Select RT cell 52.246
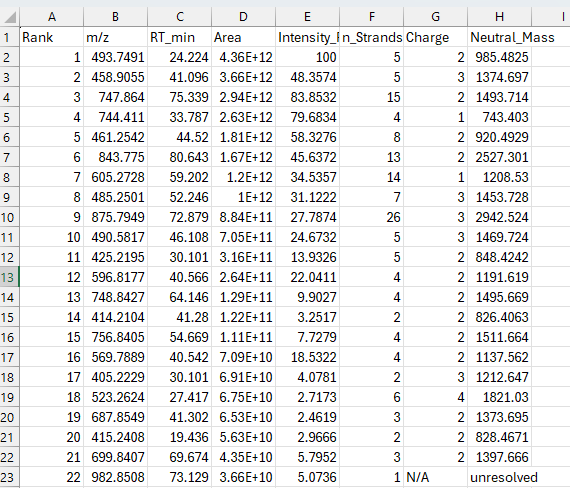Viewport: 570px width, 488px height. [180, 197]
